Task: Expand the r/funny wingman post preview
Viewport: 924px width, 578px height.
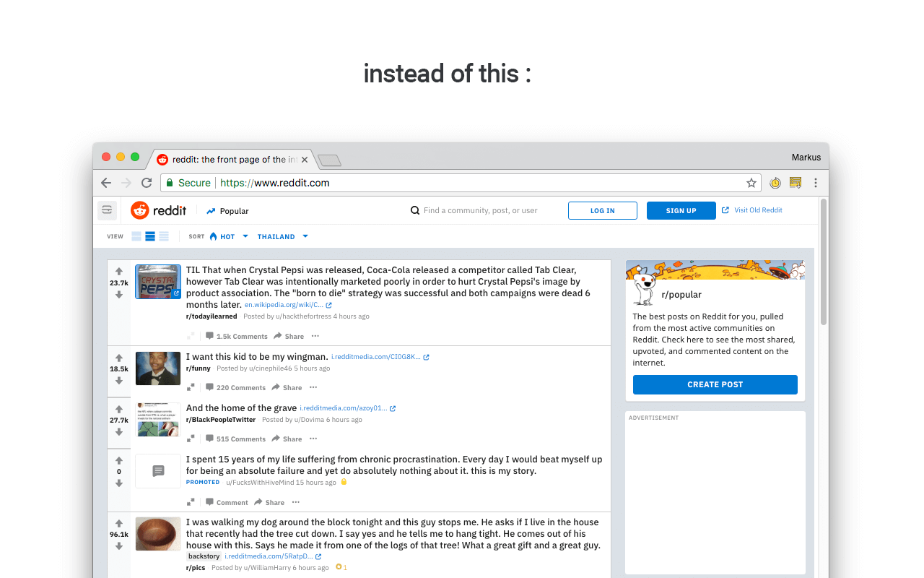Action: (x=191, y=387)
